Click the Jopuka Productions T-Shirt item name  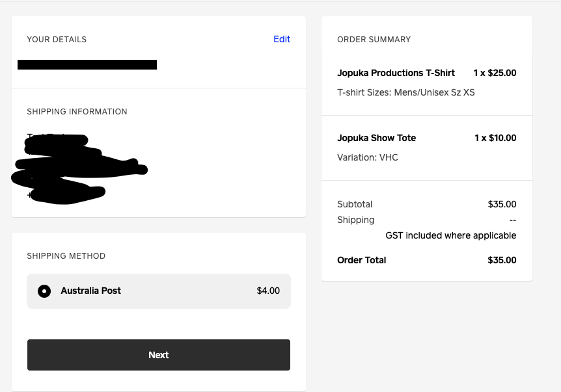coord(396,73)
